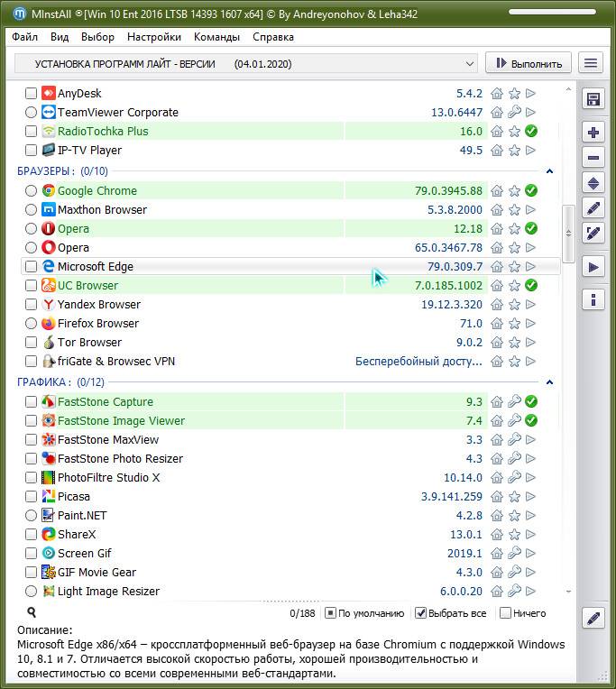Click green checkmark in Google Chrome row
Image resolution: width=616 pixels, height=689 pixels.
(531, 190)
